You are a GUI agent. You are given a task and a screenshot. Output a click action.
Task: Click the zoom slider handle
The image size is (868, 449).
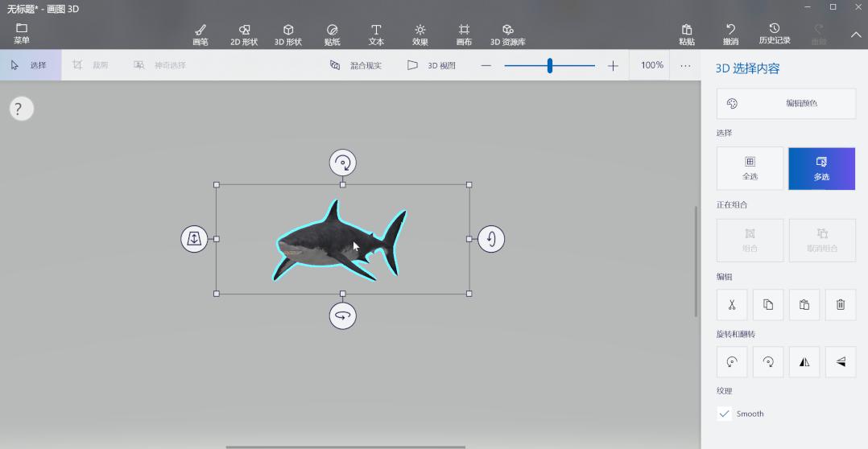[550, 65]
